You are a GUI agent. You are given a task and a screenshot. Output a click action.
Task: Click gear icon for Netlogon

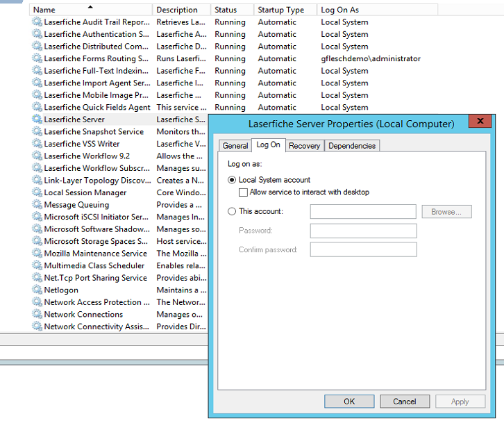pos(37,290)
